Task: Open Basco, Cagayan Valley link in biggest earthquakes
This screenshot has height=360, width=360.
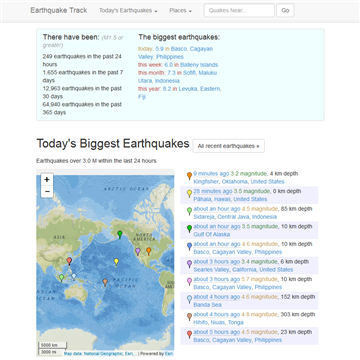Action: (175, 53)
